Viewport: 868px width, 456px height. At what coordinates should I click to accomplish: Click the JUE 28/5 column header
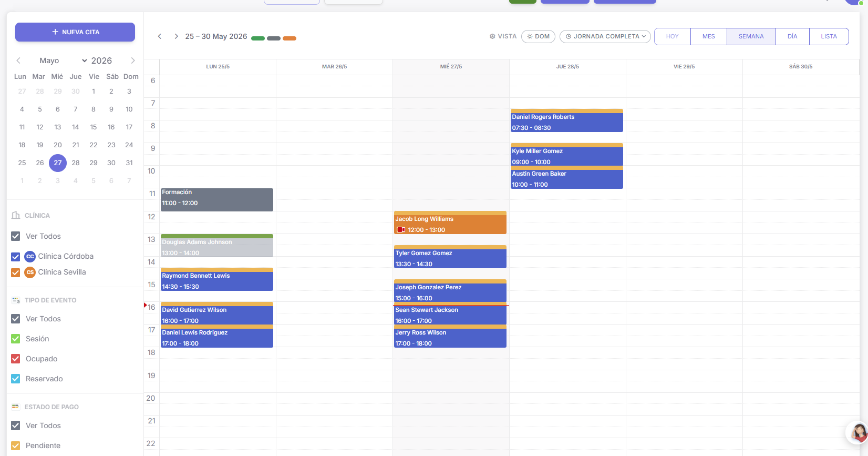568,67
